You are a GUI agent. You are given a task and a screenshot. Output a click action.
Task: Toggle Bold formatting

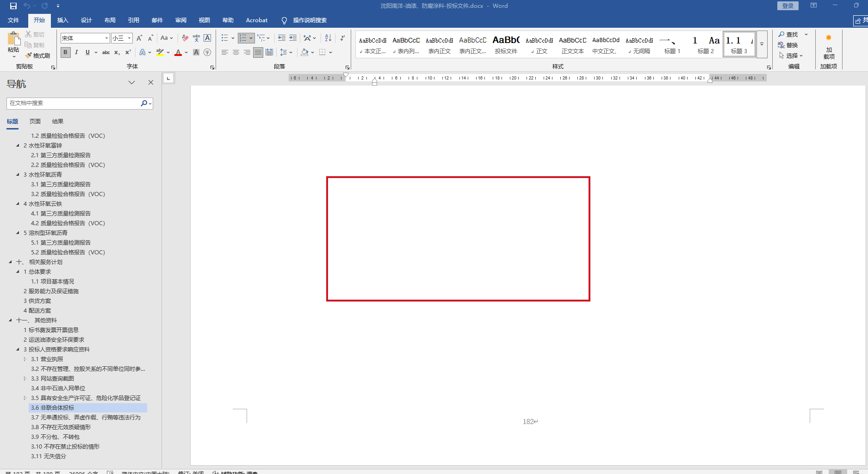[65, 52]
